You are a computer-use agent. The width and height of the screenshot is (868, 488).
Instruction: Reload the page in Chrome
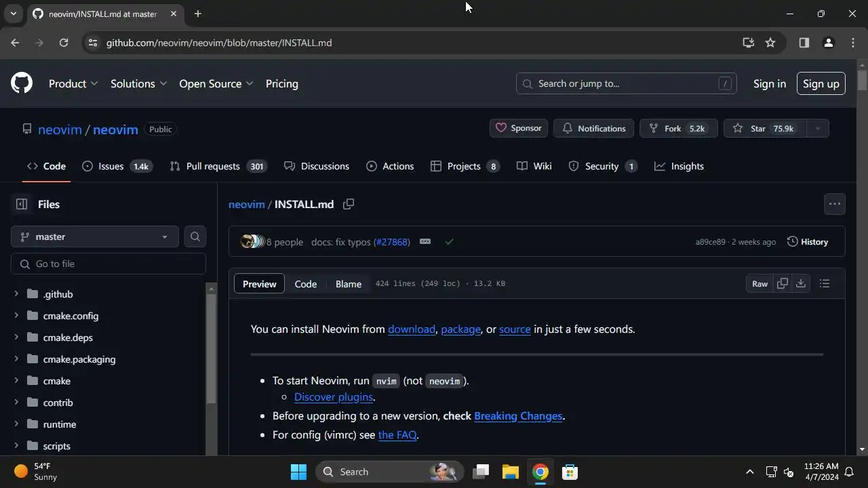point(64,43)
